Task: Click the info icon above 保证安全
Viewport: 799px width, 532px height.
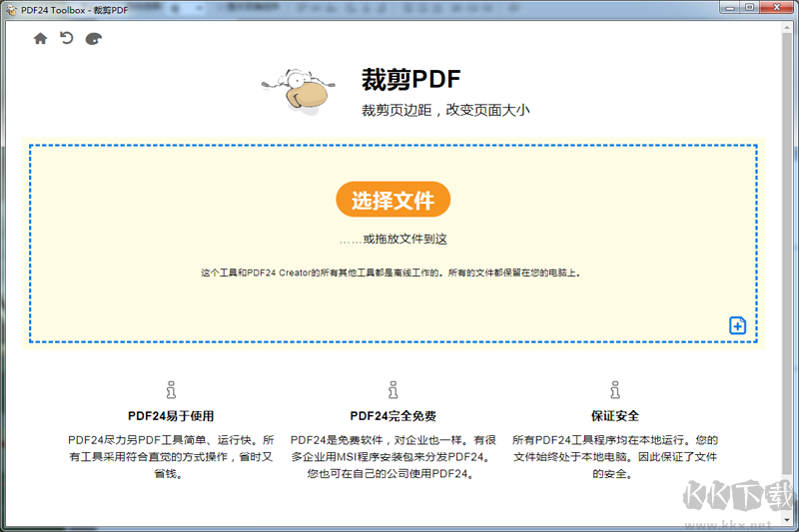Action: click(615, 389)
